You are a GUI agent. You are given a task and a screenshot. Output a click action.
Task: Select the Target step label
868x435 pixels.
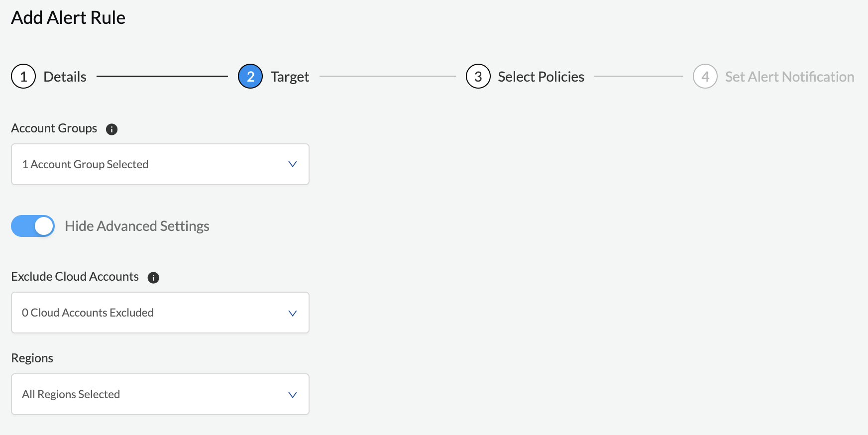point(290,77)
